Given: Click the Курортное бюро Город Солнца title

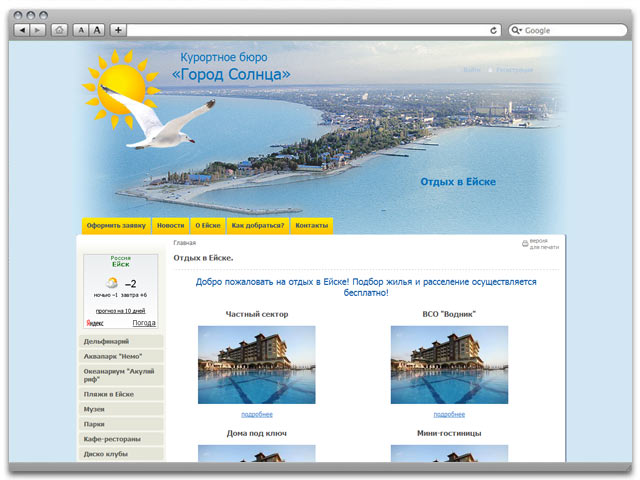Looking at the screenshot, I should point(231,67).
